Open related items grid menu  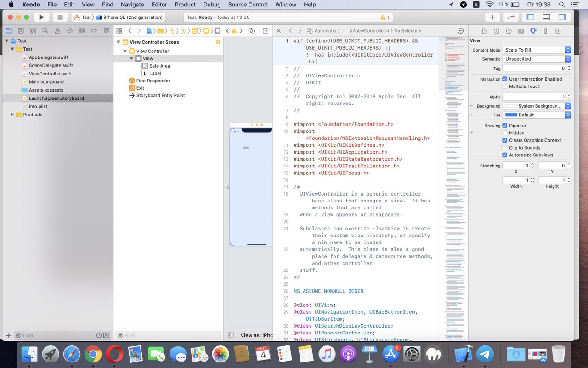point(119,31)
